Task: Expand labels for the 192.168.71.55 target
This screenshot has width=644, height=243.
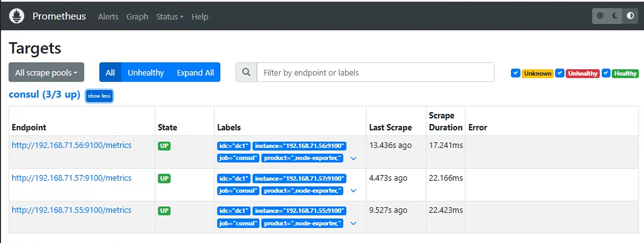Action: [353, 223]
